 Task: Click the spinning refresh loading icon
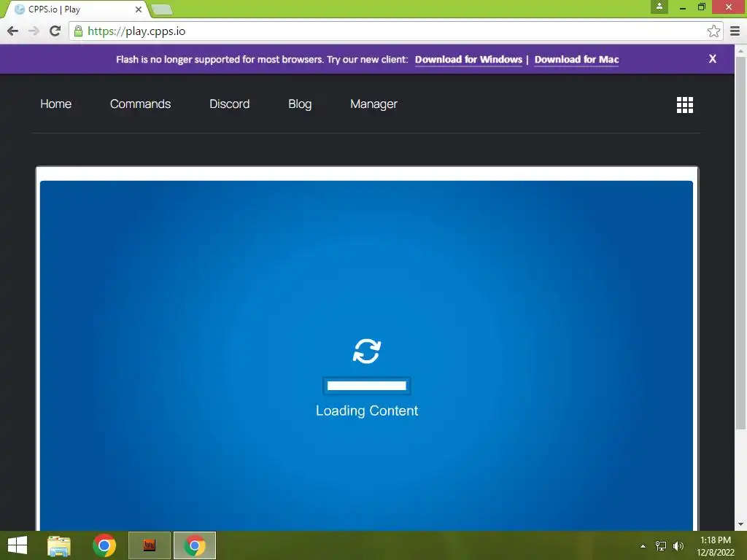pyautogui.click(x=366, y=351)
